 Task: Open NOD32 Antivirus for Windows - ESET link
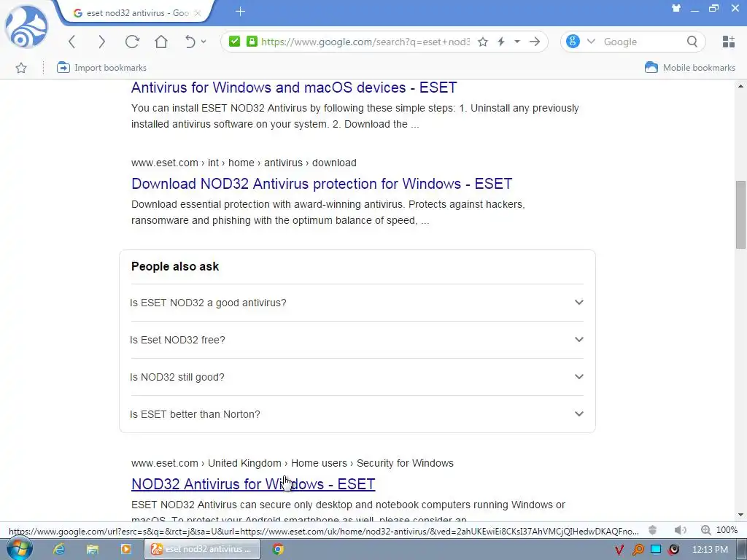coord(253,484)
